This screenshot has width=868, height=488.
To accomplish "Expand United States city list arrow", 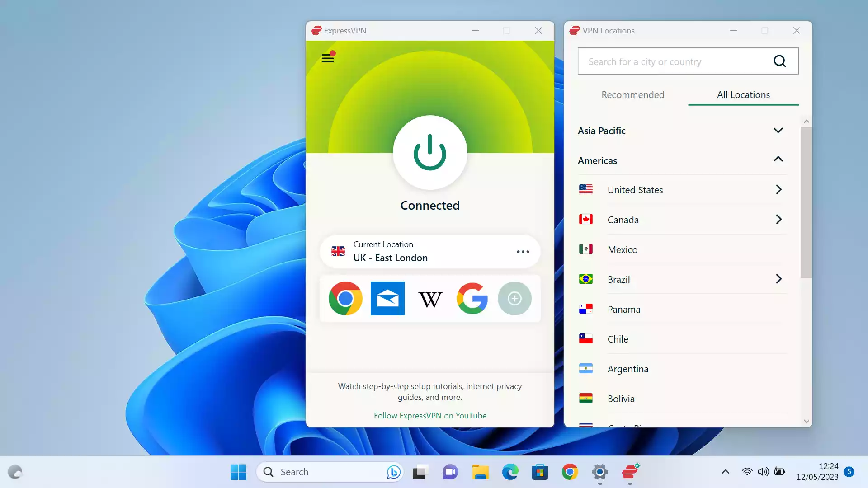I will pyautogui.click(x=778, y=189).
